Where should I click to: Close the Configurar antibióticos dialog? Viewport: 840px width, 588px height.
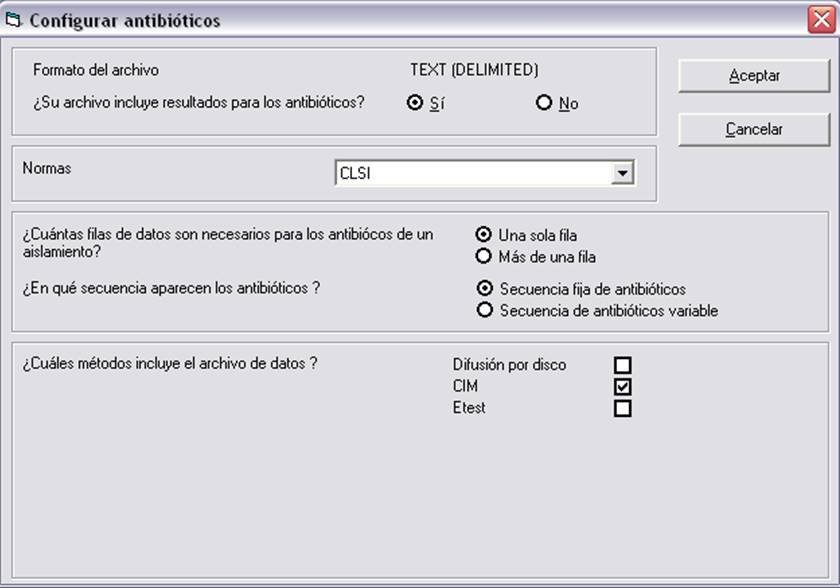[821, 20]
